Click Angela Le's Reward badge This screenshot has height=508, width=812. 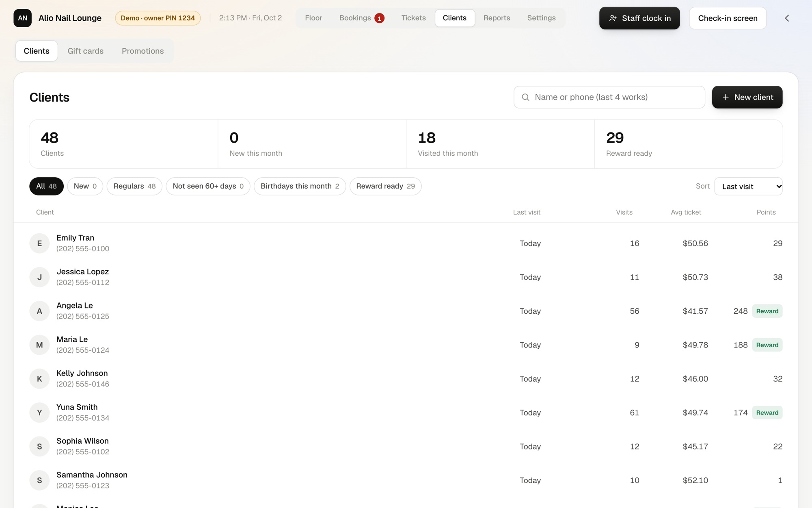click(x=767, y=311)
